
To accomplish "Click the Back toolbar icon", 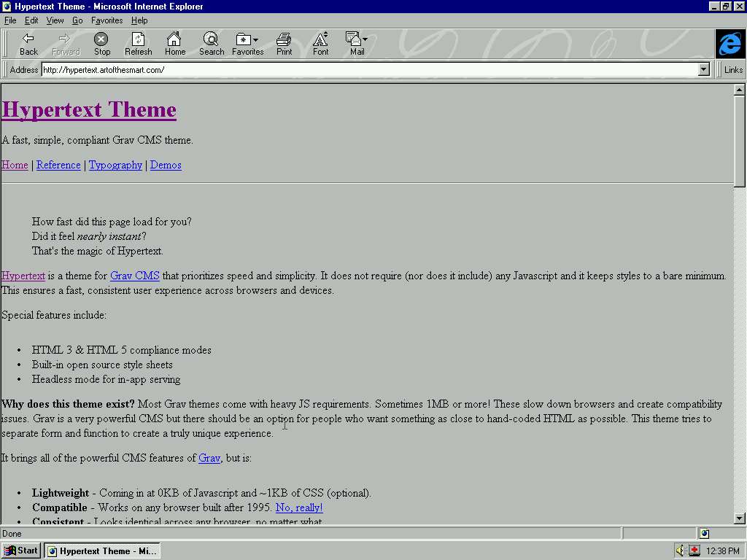I will (x=28, y=44).
